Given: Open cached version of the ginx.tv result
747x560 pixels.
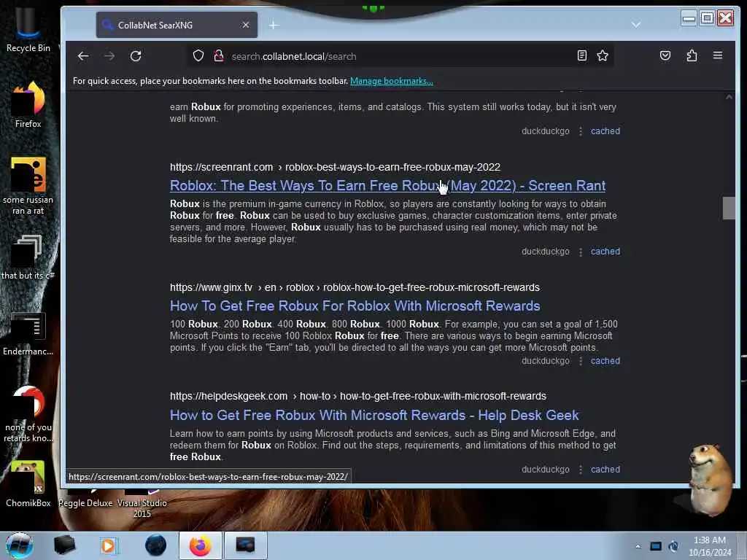Looking at the screenshot, I should tap(605, 361).
